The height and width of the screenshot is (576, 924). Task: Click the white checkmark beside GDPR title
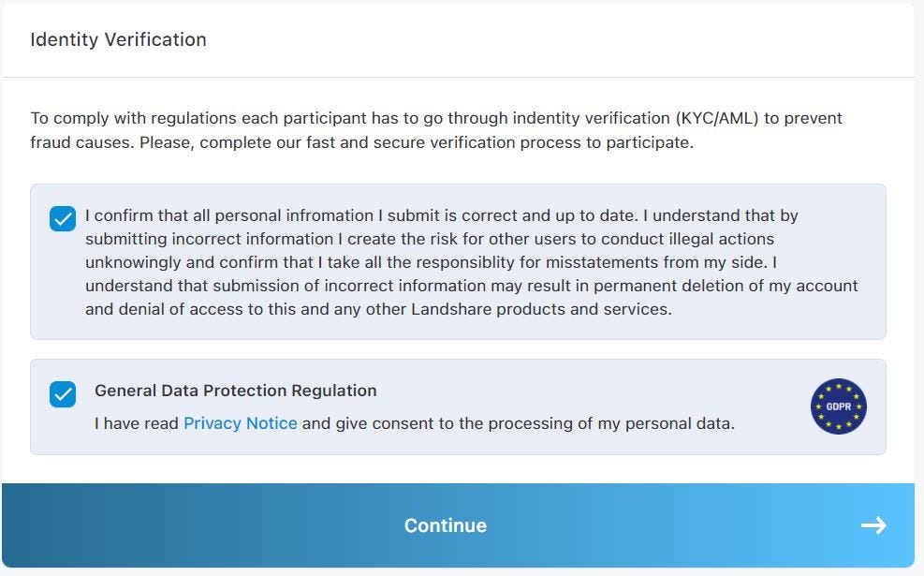tap(63, 394)
